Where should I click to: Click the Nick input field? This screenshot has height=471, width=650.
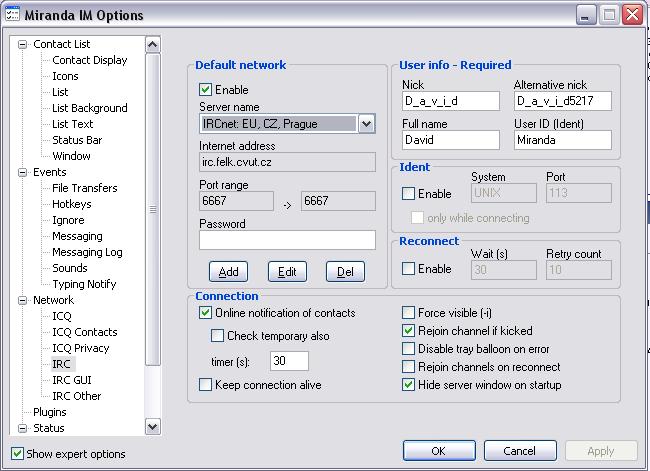pos(450,102)
